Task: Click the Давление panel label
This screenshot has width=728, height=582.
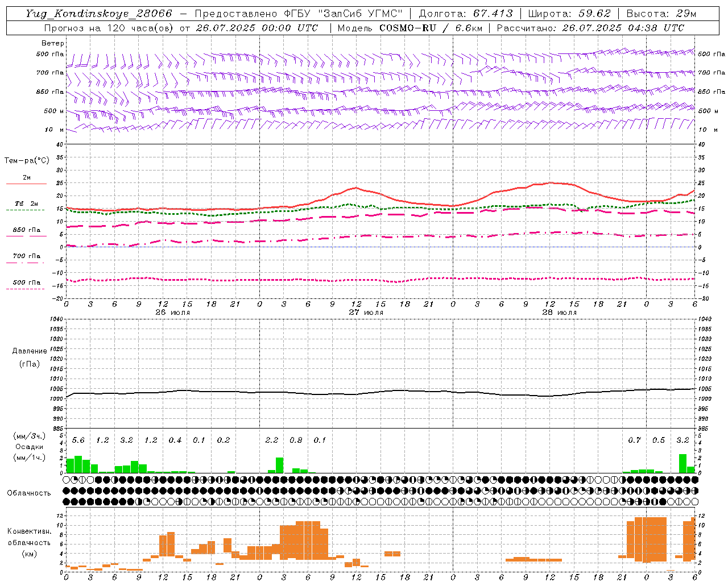Action: pyautogui.click(x=30, y=351)
